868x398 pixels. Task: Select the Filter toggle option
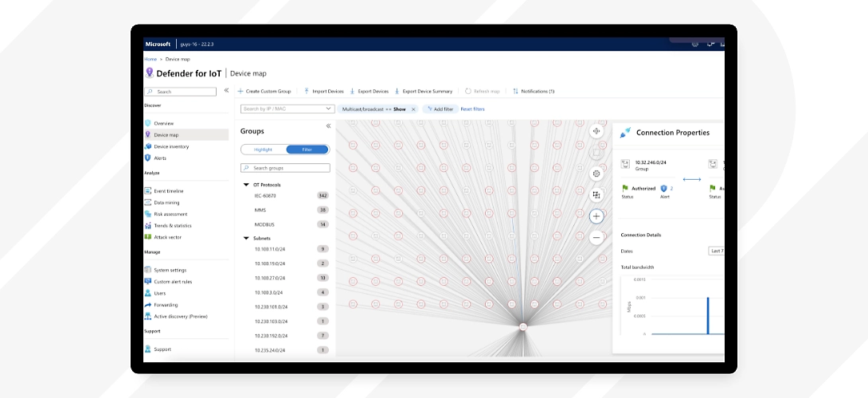coord(307,150)
